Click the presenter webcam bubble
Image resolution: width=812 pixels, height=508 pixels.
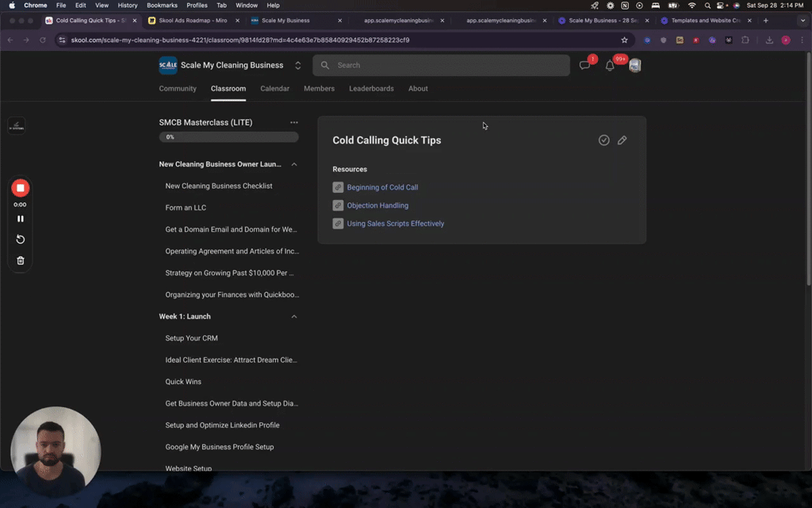pyautogui.click(x=56, y=452)
